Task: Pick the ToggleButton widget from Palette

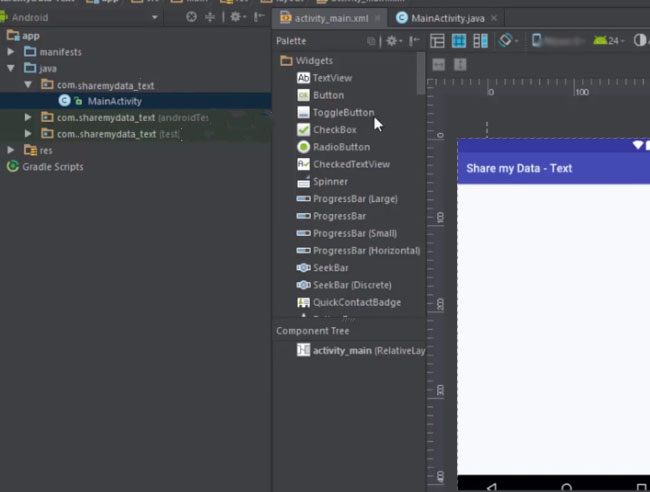Action: [343, 113]
